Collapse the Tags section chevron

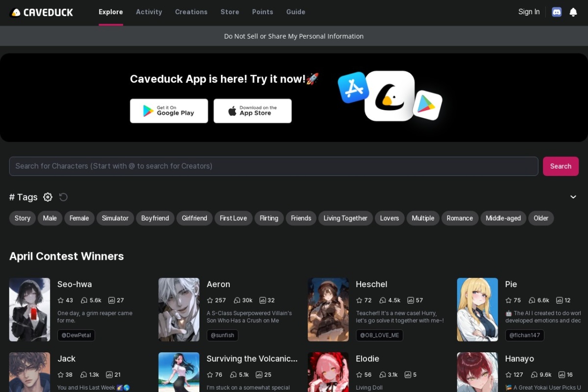[573, 197]
